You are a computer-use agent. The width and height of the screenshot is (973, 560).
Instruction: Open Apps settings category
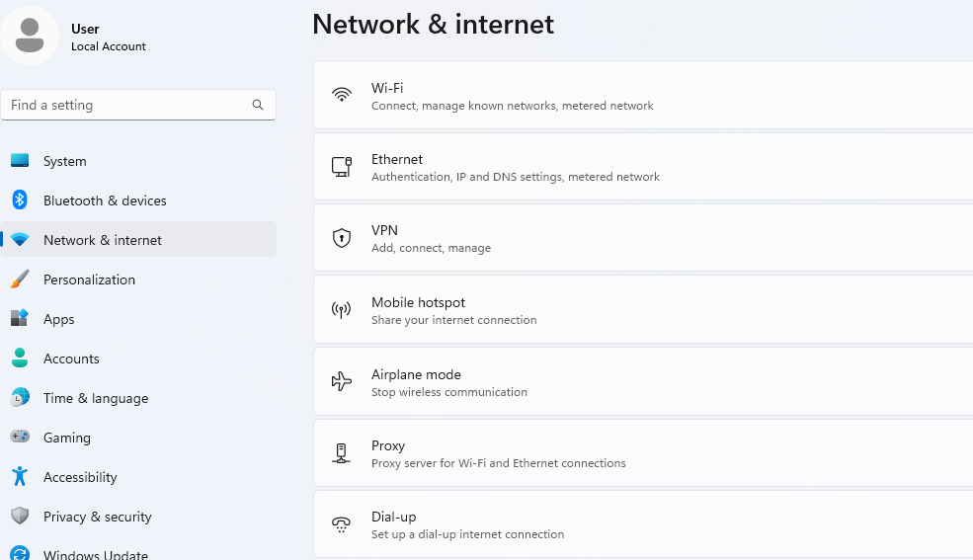[x=59, y=319]
